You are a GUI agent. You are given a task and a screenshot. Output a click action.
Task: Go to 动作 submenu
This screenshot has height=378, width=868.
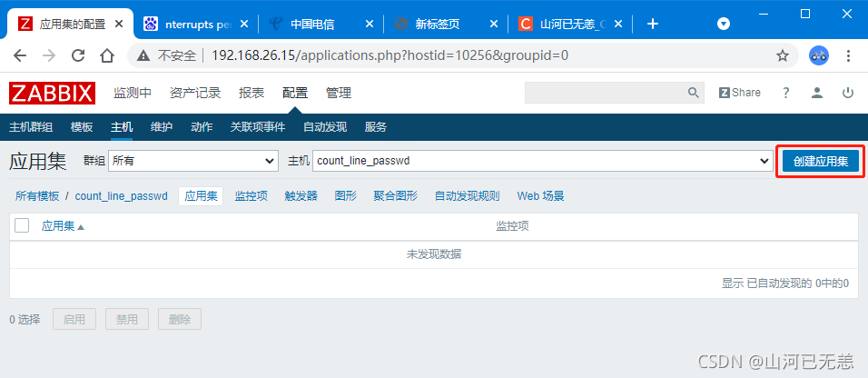202,127
